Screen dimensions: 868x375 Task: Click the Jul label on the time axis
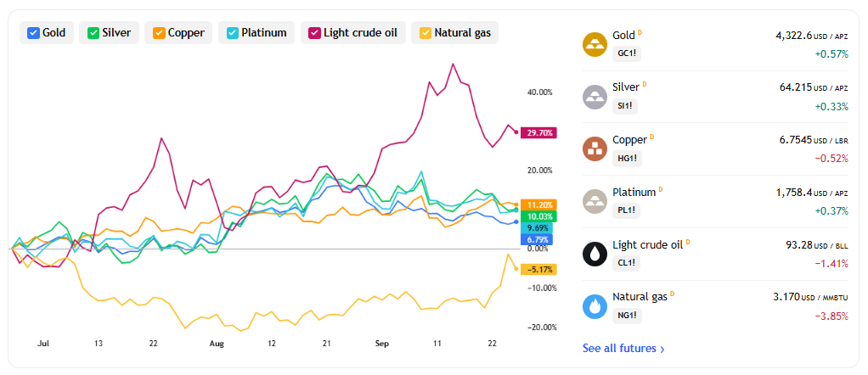[43, 344]
